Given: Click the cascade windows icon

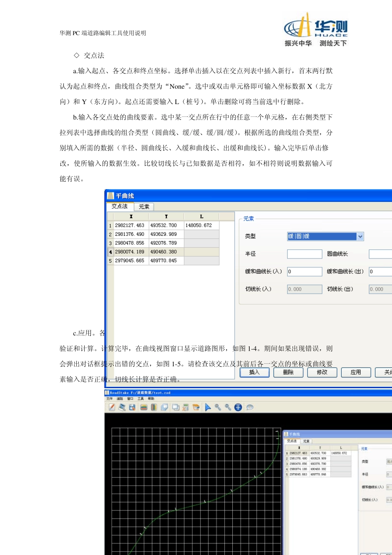Looking at the screenshot, I should [x=164, y=407].
